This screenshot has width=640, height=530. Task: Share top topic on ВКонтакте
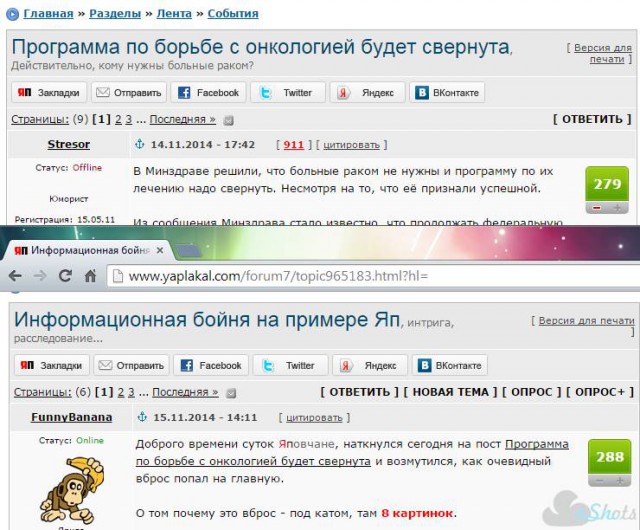tap(447, 93)
